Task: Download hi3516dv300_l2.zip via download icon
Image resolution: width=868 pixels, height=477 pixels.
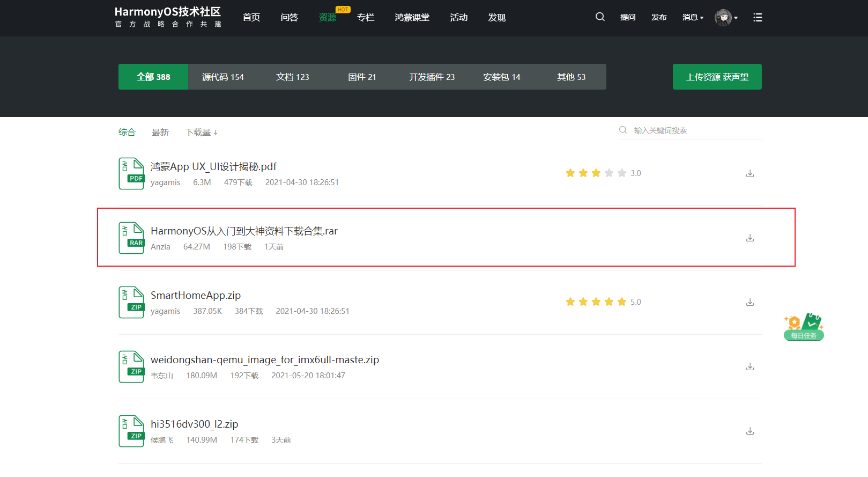Action: [750, 431]
